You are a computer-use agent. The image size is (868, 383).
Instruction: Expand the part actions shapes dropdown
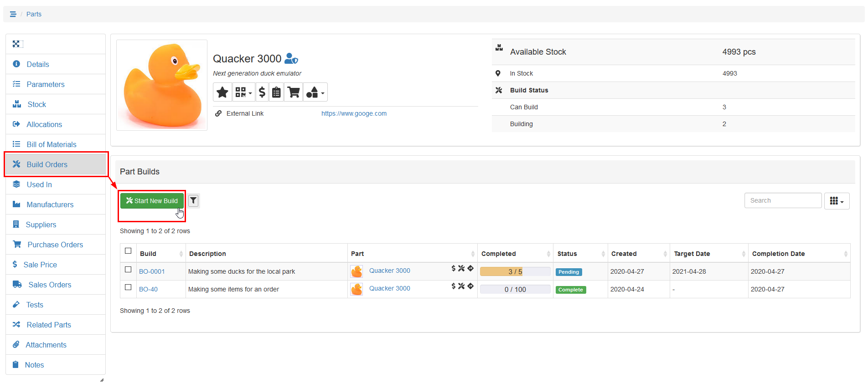point(315,92)
